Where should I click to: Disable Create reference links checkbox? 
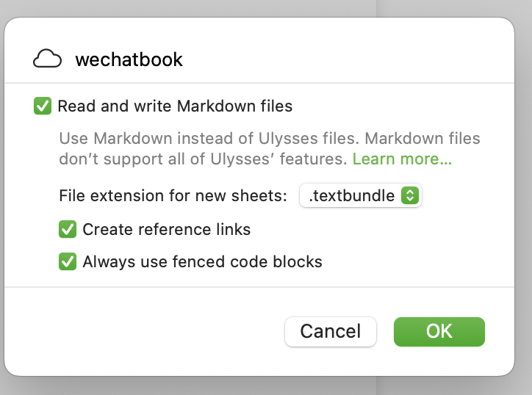coord(68,230)
